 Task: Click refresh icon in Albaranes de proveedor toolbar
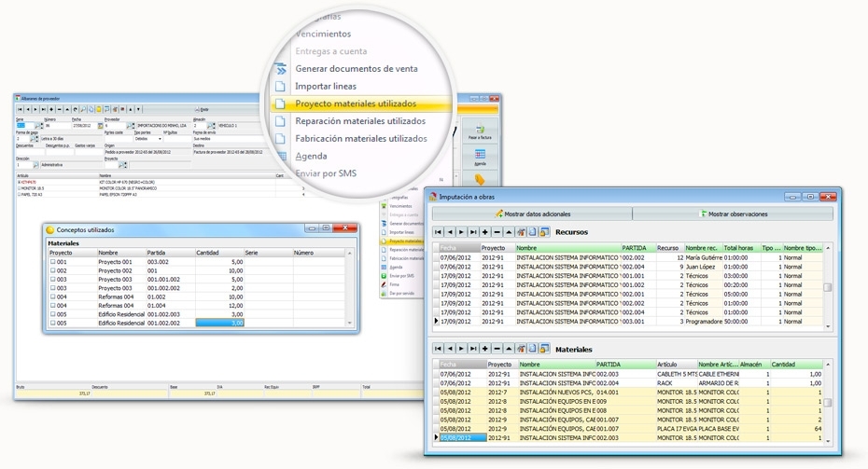coord(76,109)
